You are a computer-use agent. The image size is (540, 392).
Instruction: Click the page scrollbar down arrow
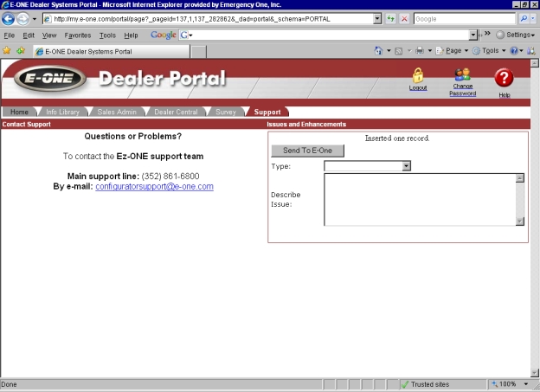point(535,373)
